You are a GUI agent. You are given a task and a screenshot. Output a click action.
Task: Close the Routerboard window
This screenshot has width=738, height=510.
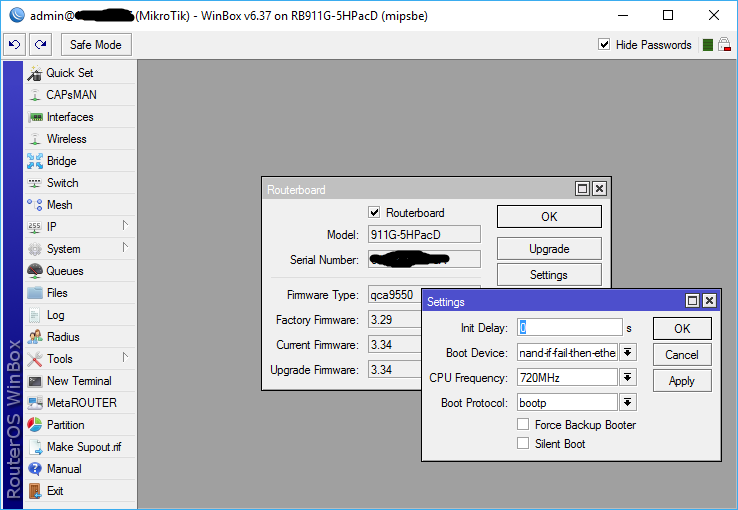click(599, 189)
